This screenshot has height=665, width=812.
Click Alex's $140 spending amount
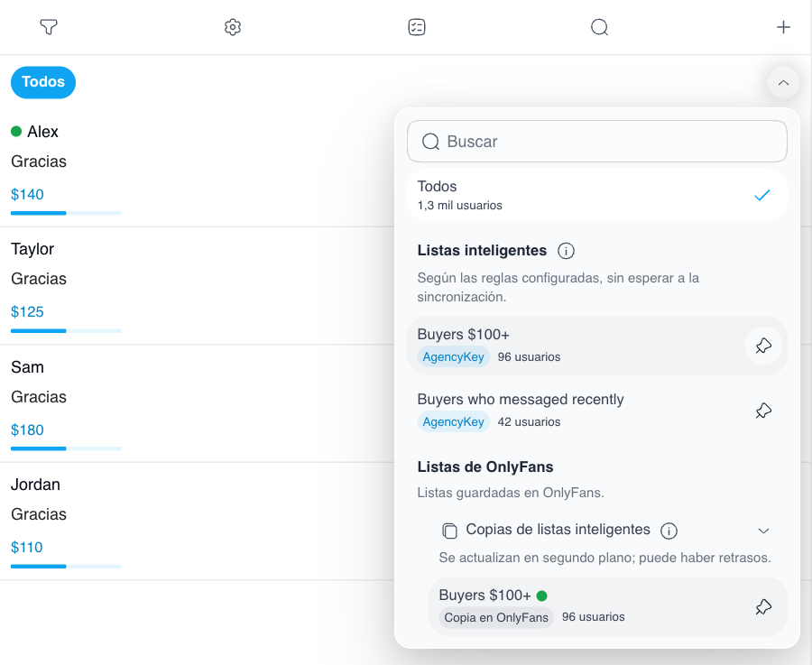27,195
